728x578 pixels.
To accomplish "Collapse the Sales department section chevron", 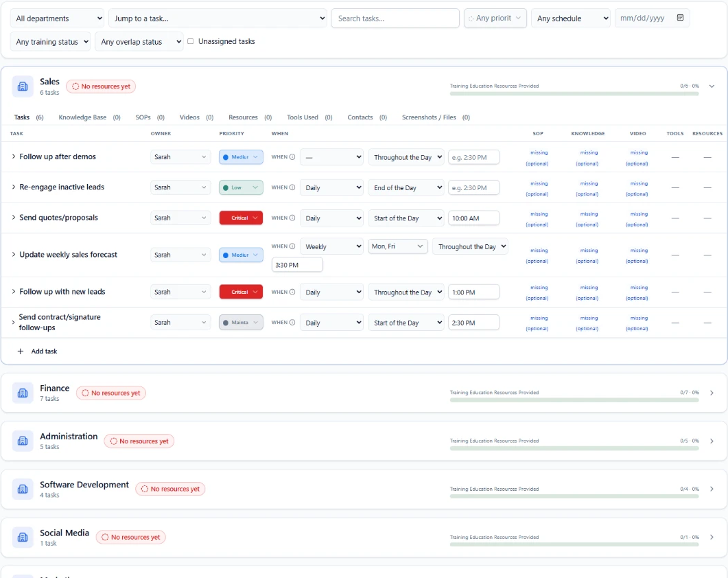I will pos(712,86).
